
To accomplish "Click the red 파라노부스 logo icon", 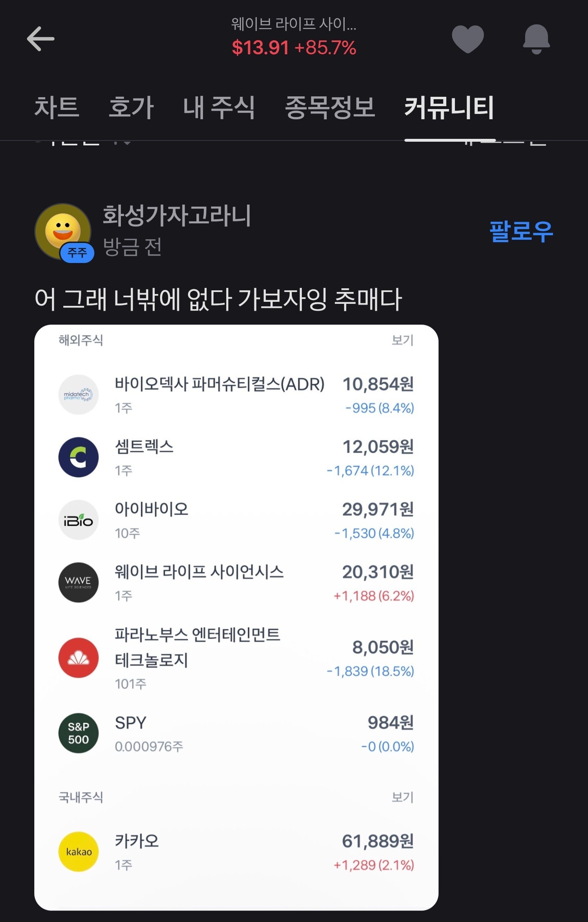I will pos(78,658).
